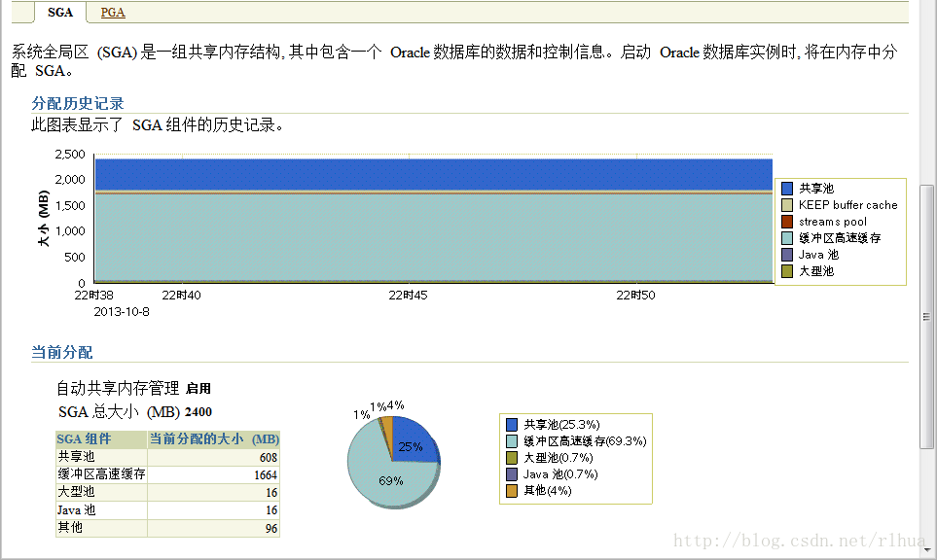Click the 22时50 time axis label
The image size is (937, 560).
click(x=635, y=295)
